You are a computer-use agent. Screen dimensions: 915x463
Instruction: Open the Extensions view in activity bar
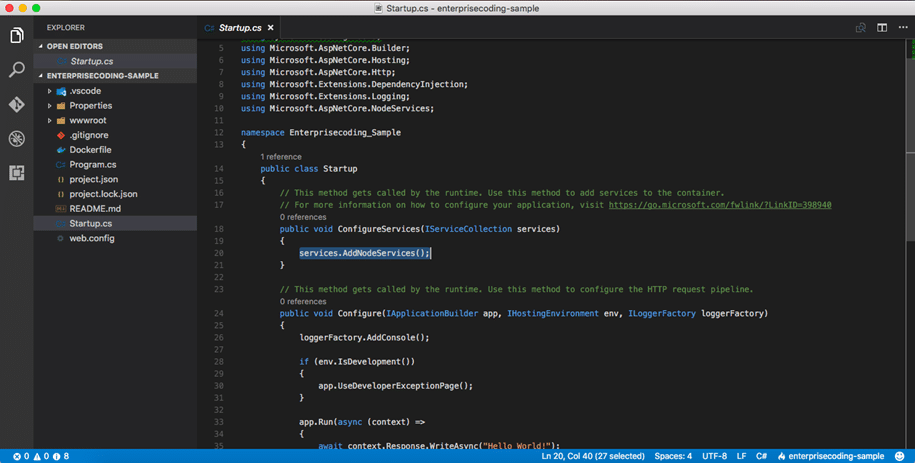point(16,173)
